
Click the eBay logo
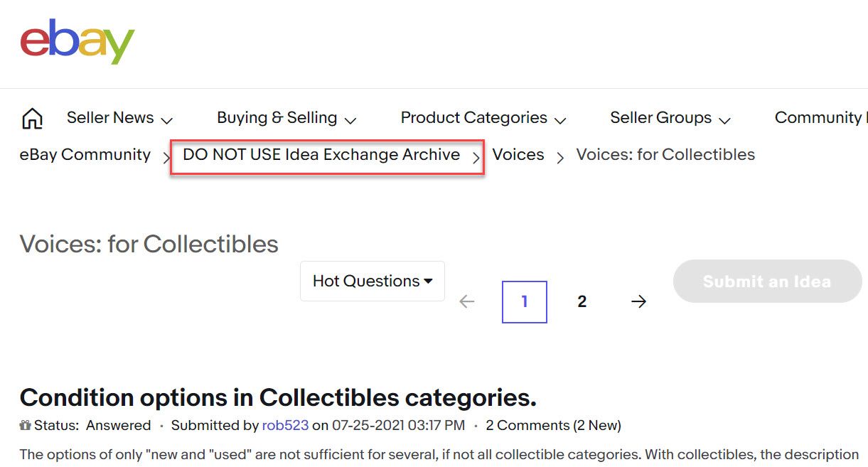[77, 43]
